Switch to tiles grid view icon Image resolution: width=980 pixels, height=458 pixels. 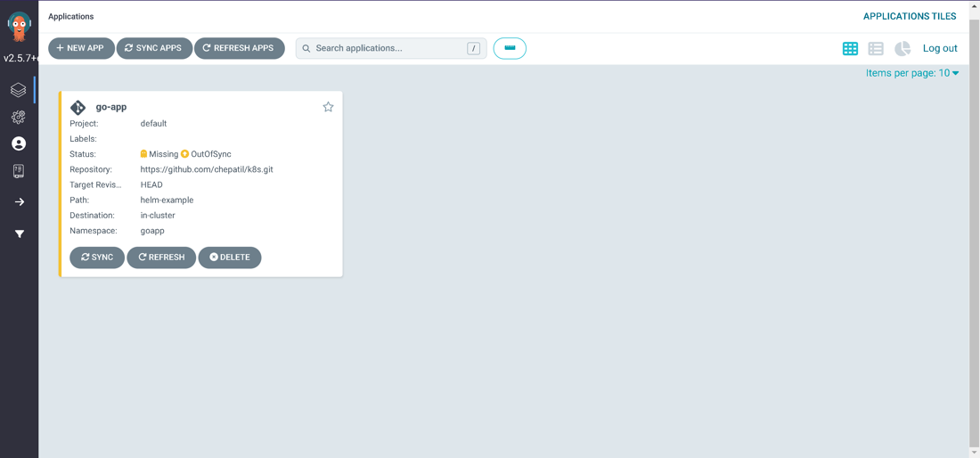(x=850, y=48)
